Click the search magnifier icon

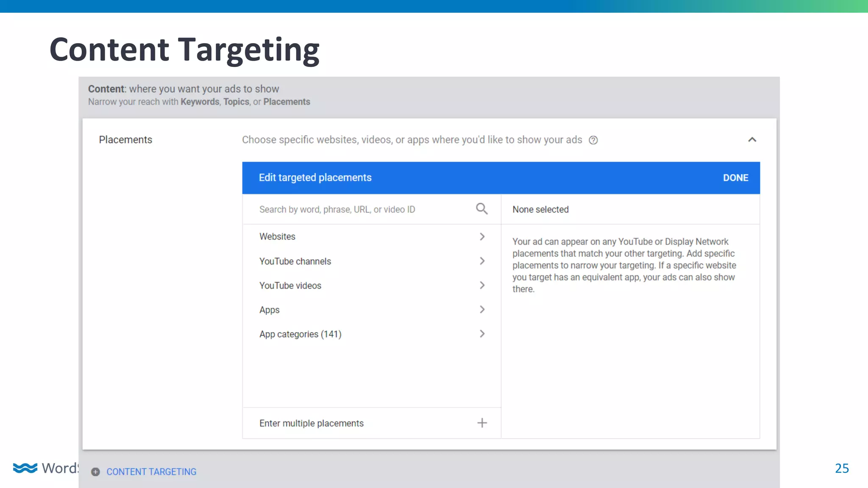[482, 209]
